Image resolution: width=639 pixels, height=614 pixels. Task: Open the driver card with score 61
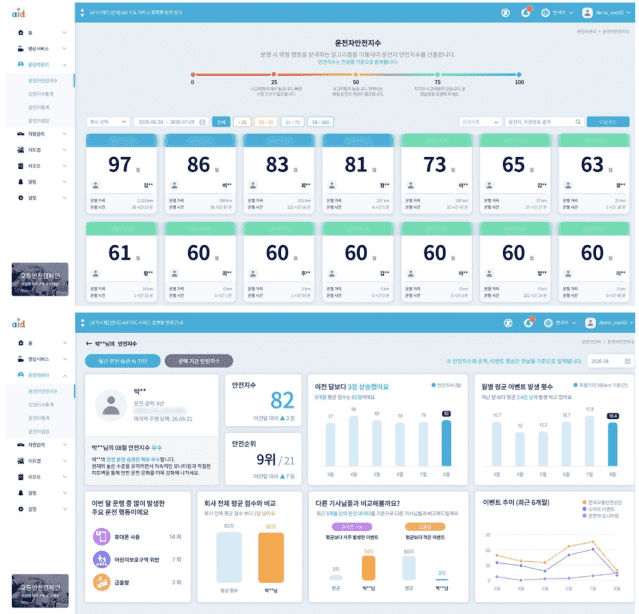coord(121,262)
